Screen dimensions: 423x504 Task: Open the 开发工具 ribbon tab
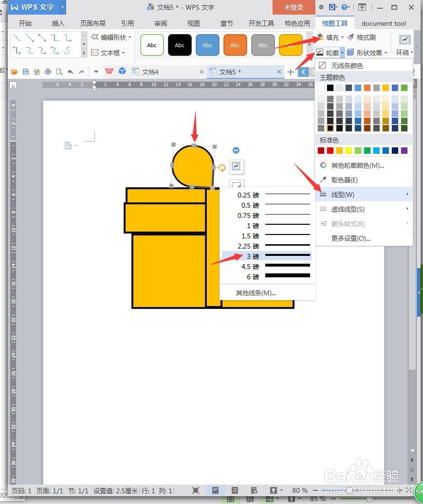tap(261, 23)
